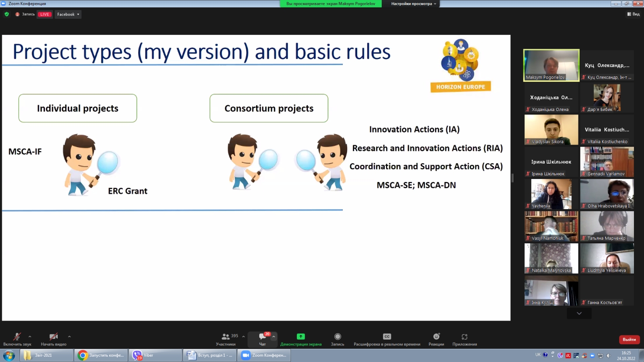The height and width of the screenshot is (362, 644).
Task: Open the Facebook live stream dropdown
Action: 68,14
